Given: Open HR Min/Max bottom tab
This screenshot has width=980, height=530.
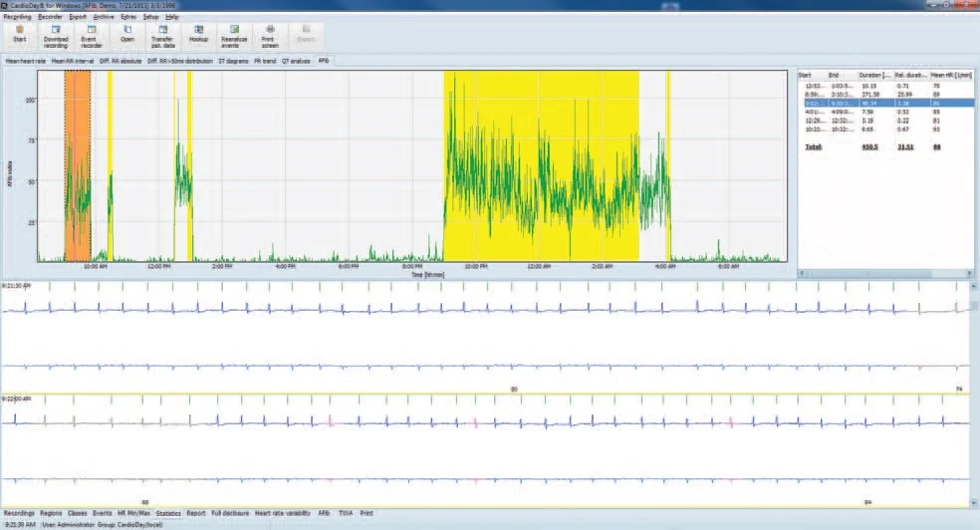Looking at the screenshot, I should point(133,513).
